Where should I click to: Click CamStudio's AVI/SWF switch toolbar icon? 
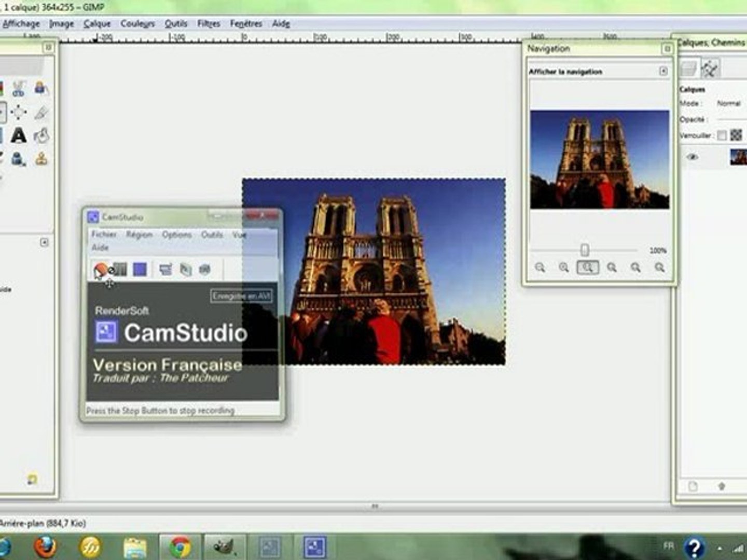[x=186, y=269]
